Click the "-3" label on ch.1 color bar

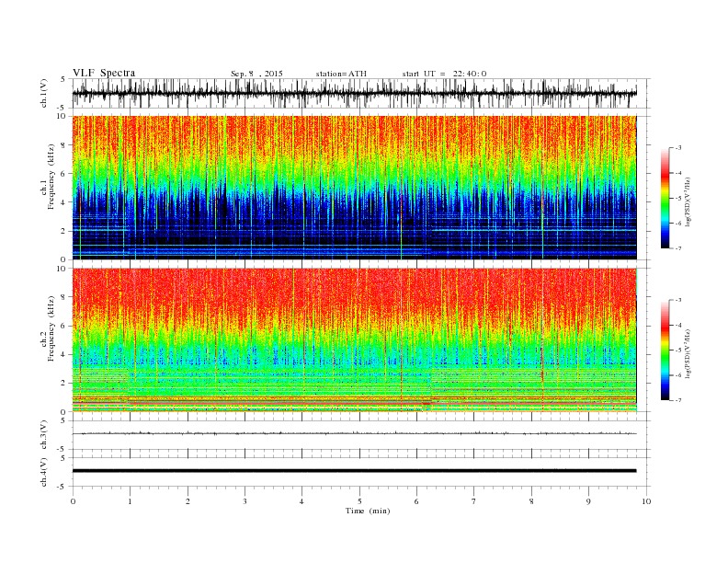pyautogui.click(x=678, y=148)
